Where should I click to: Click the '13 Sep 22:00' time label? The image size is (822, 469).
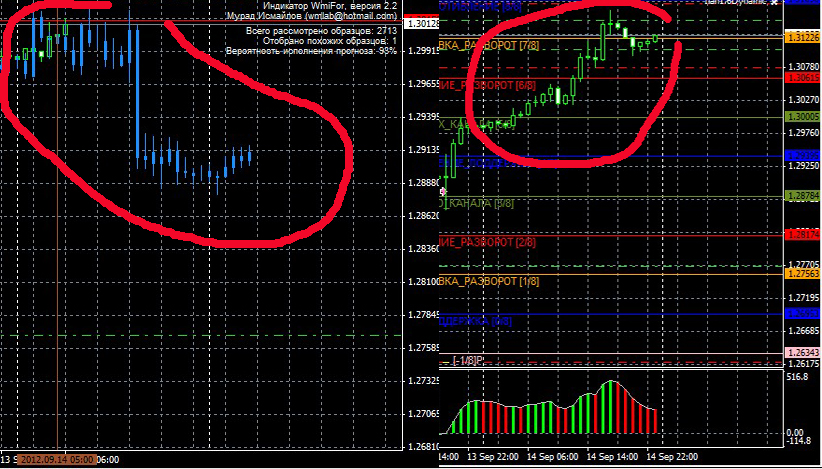click(x=495, y=456)
